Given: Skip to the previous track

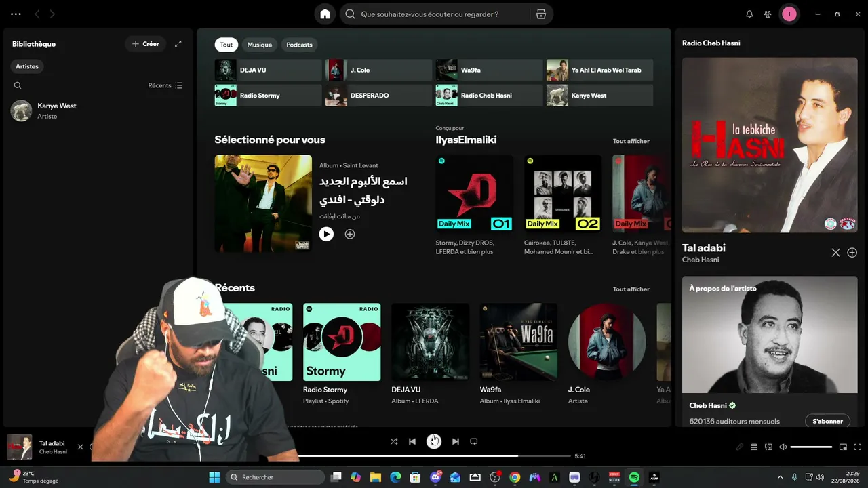Looking at the screenshot, I should 412,441.
